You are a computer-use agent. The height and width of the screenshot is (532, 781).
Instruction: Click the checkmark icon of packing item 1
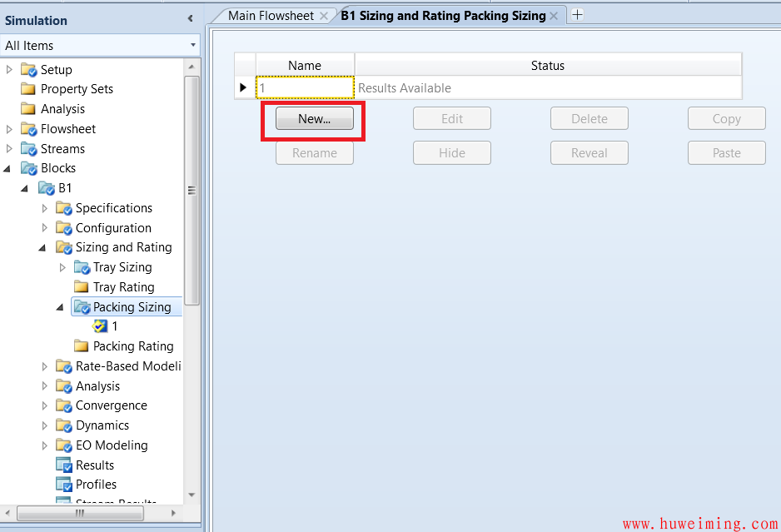click(x=100, y=326)
